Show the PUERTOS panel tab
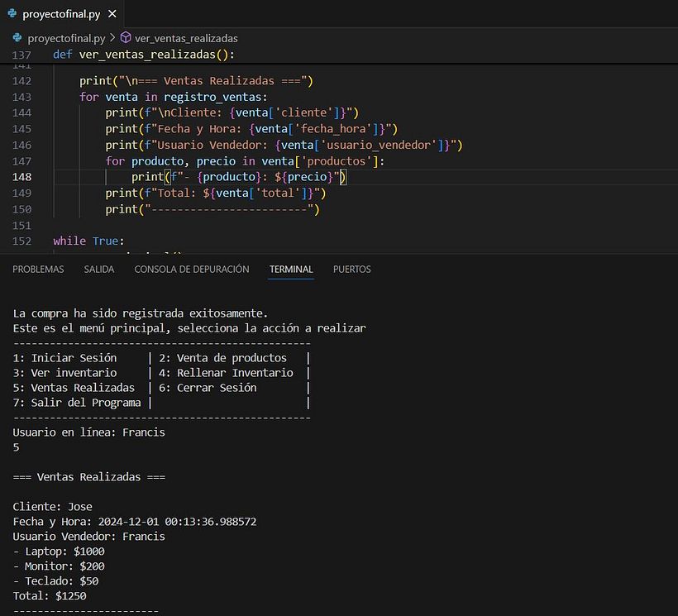 click(x=352, y=270)
